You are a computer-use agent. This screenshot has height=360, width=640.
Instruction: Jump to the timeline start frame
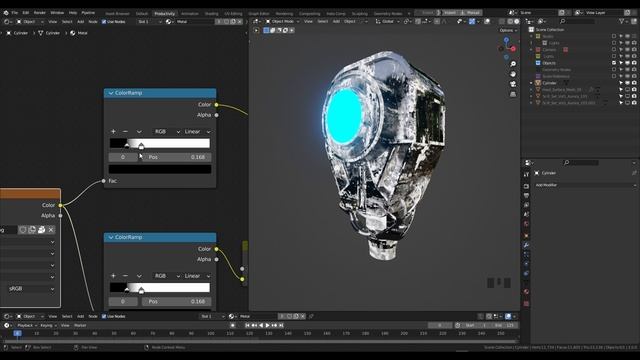[247, 325]
